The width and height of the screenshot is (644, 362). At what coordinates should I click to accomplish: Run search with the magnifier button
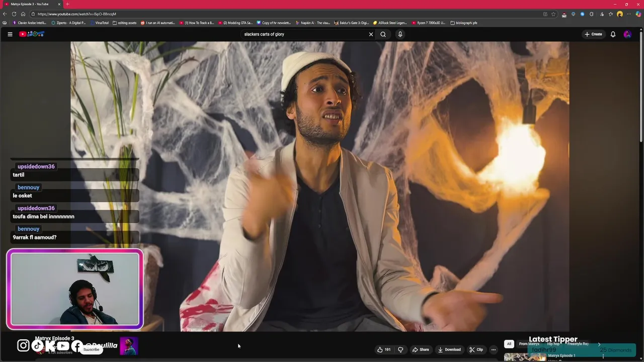coord(383,34)
